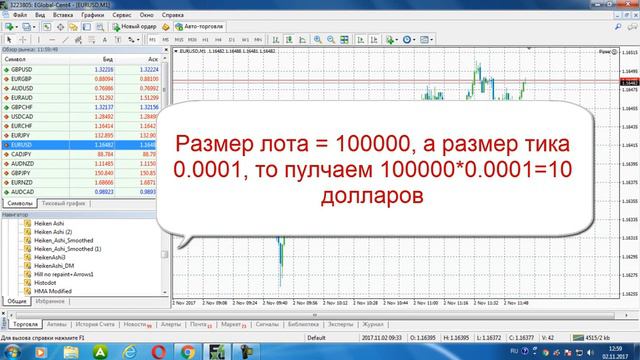Toggle chart auto scroll icon
Viewport: 640px width, 360px height.
click(360, 40)
